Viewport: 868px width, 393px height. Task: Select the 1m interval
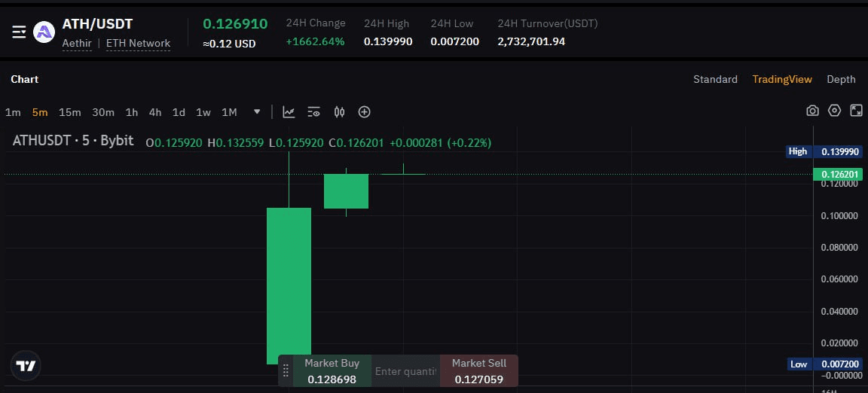13,112
